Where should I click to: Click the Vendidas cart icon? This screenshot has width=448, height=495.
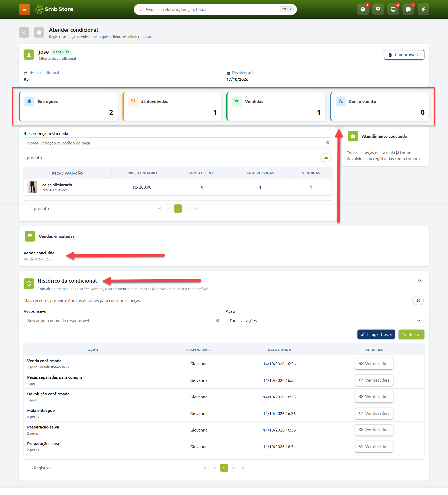pos(237,101)
